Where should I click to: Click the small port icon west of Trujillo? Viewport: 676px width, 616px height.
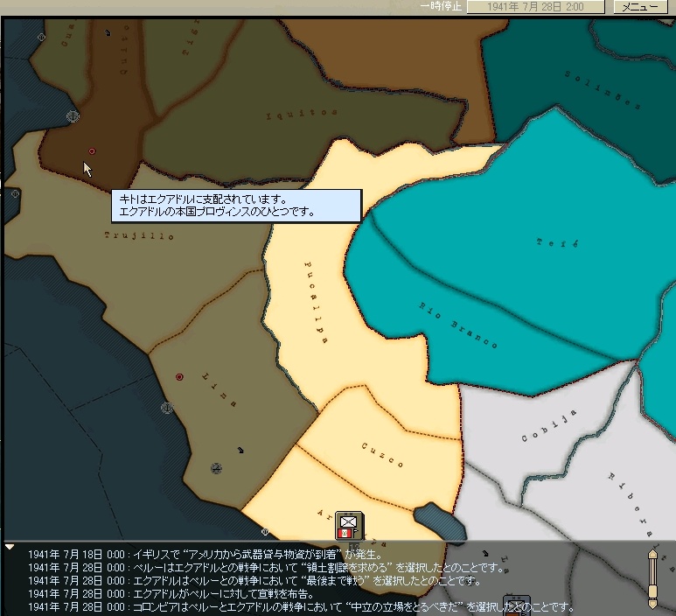15,193
